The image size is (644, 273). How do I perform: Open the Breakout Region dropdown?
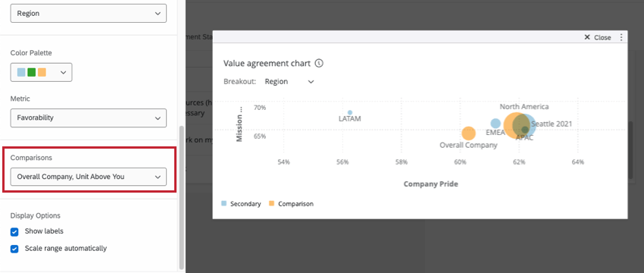289,81
